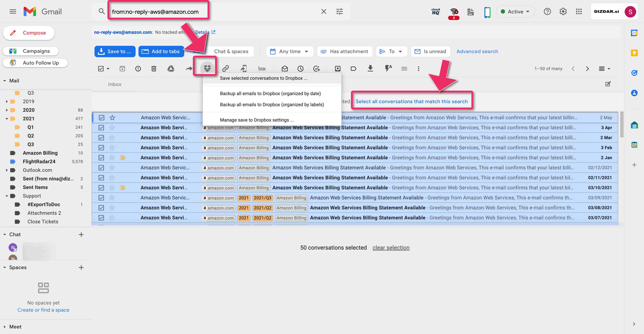Open Google apps grid
This screenshot has width=644, height=334.
(x=579, y=11)
